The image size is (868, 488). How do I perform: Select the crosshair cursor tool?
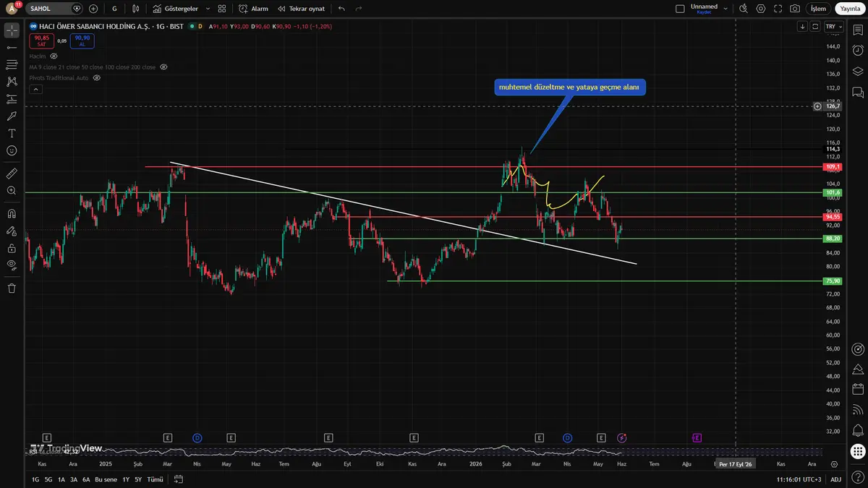click(12, 30)
